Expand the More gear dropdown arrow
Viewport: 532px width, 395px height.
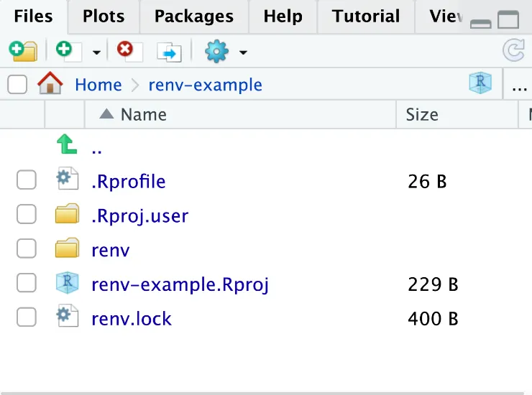tap(243, 52)
